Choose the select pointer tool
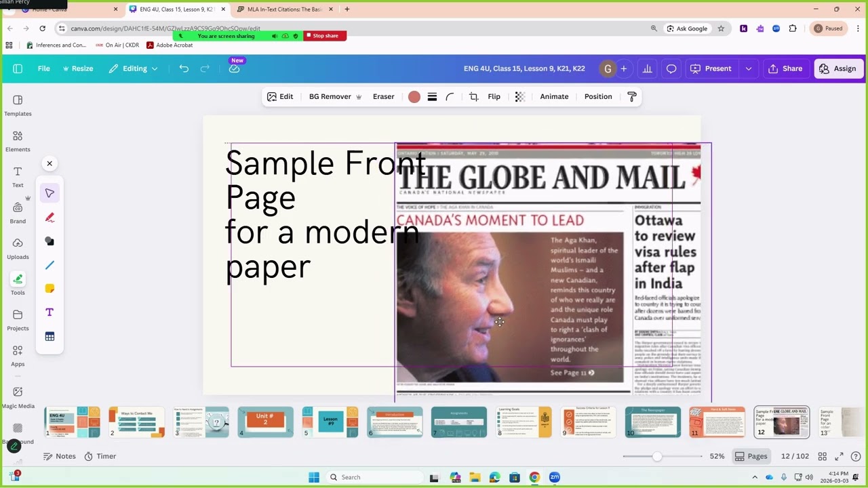The height and width of the screenshot is (488, 868). click(50, 194)
